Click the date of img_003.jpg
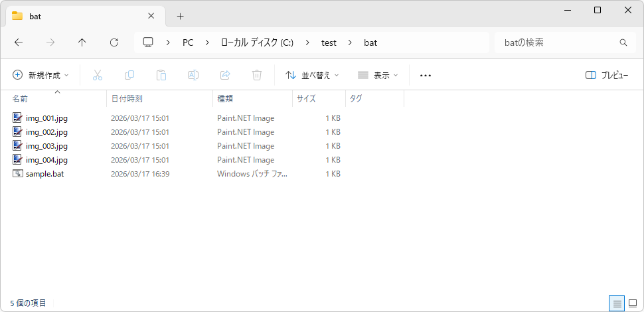Screen dimensions: 644x312 [x=140, y=146]
